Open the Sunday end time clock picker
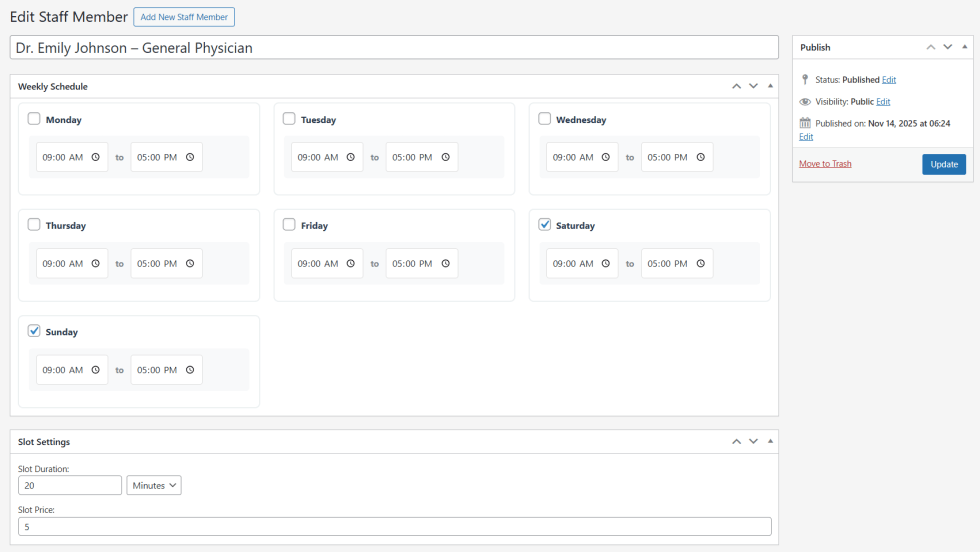Screen dimensions: 980x552 click(x=190, y=370)
